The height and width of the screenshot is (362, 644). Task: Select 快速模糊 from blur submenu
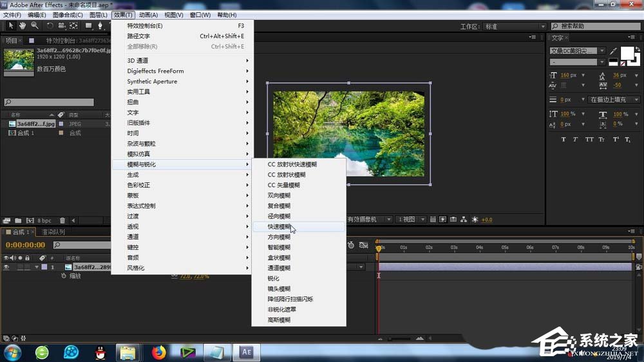[x=279, y=227]
